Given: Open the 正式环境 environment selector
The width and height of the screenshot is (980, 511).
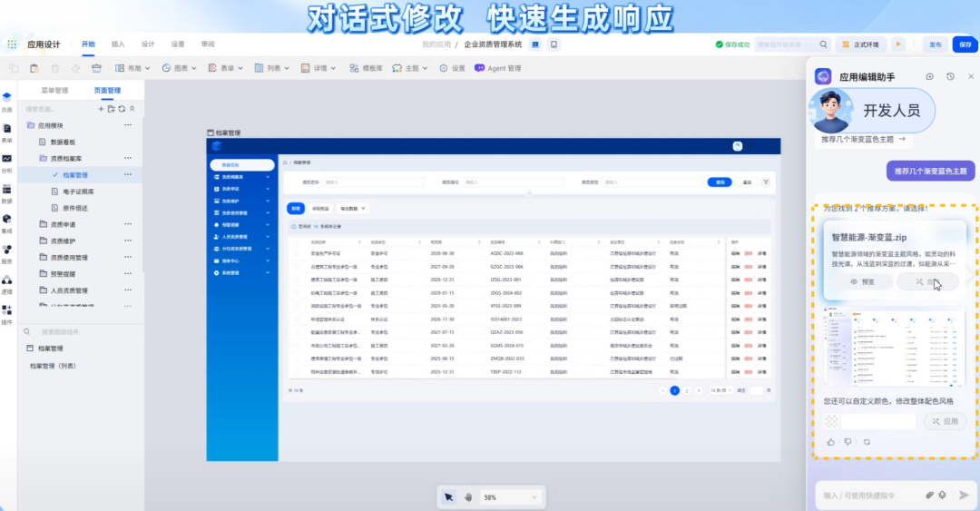Looking at the screenshot, I should click(860, 44).
